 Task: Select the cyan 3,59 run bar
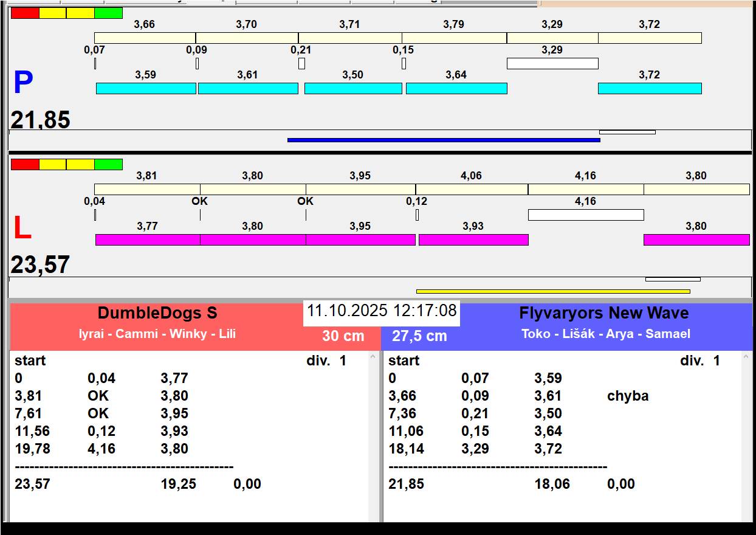point(146,88)
